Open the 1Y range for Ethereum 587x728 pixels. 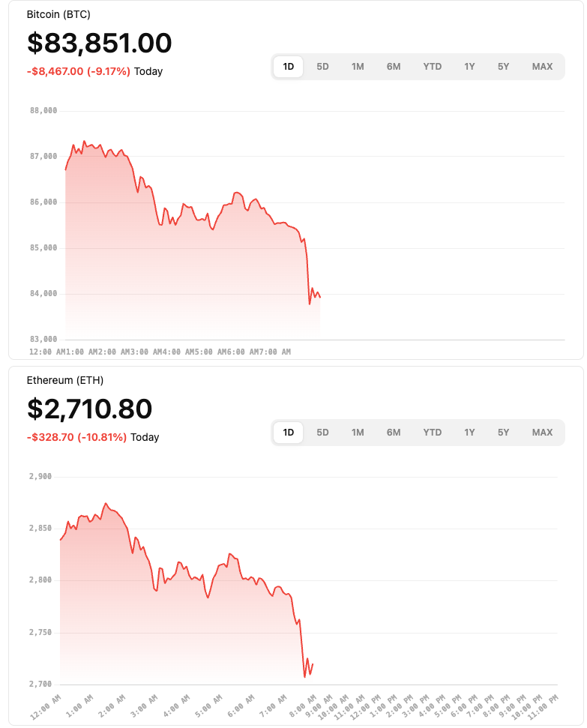tap(469, 433)
